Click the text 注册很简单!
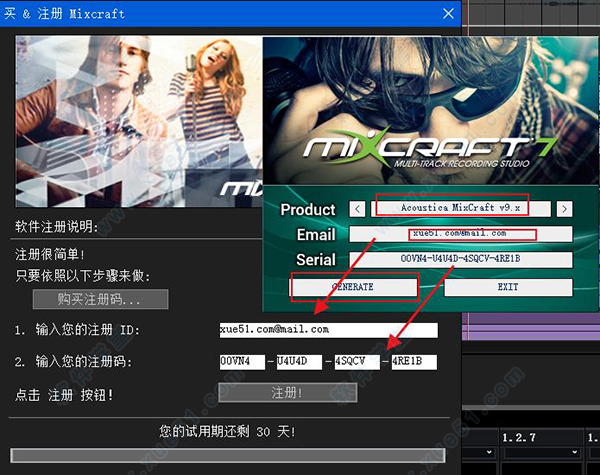600x475 pixels. (x=50, y=254)
